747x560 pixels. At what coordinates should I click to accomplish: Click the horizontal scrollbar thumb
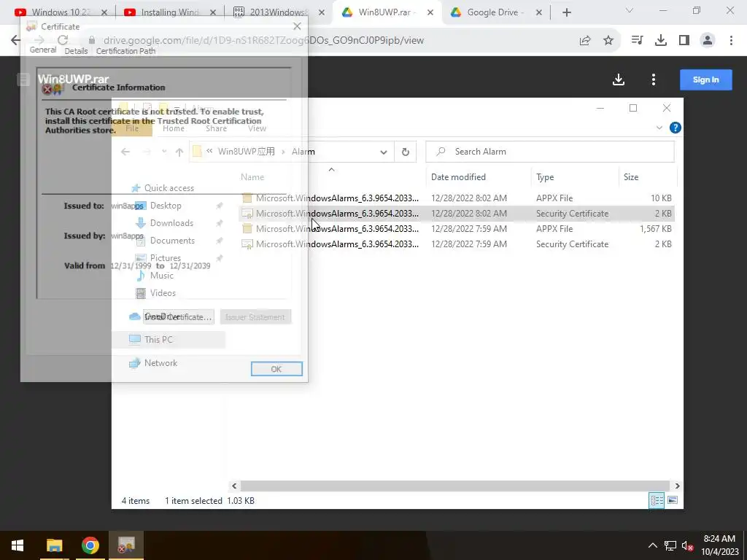click(454, 486)
